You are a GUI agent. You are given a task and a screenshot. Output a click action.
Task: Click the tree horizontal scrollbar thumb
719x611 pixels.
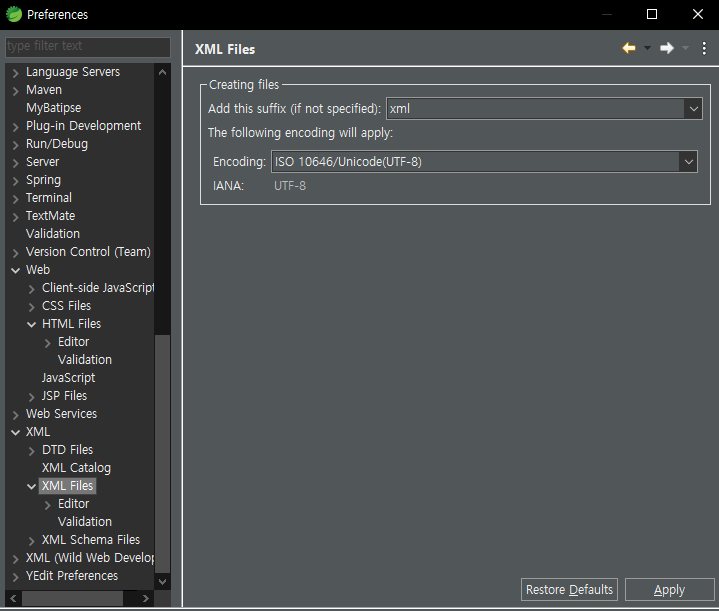[72, 598]
